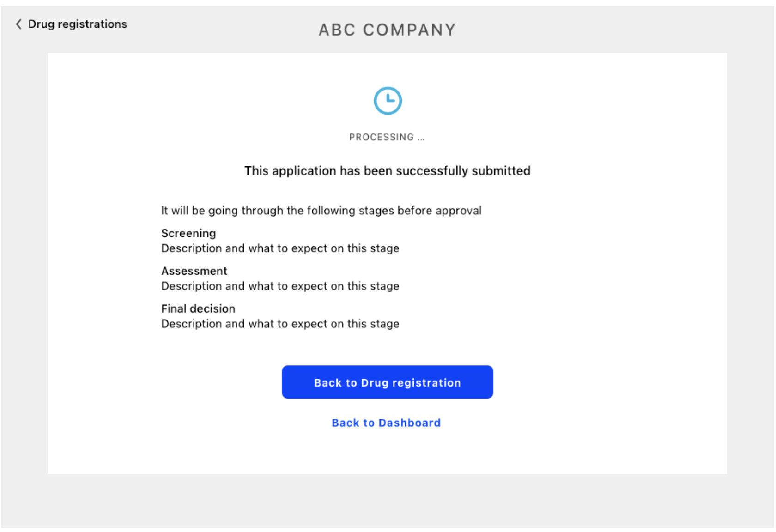Select the Final decision stage heading
Screen dimensions: 776x532
(x=198, y=308)
